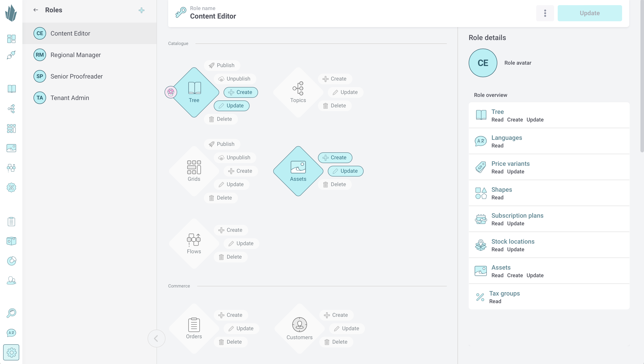Click the back arrow to exit Roles
Image resolution: width=644 pixels, height=364 pixels.
point(35,10)
